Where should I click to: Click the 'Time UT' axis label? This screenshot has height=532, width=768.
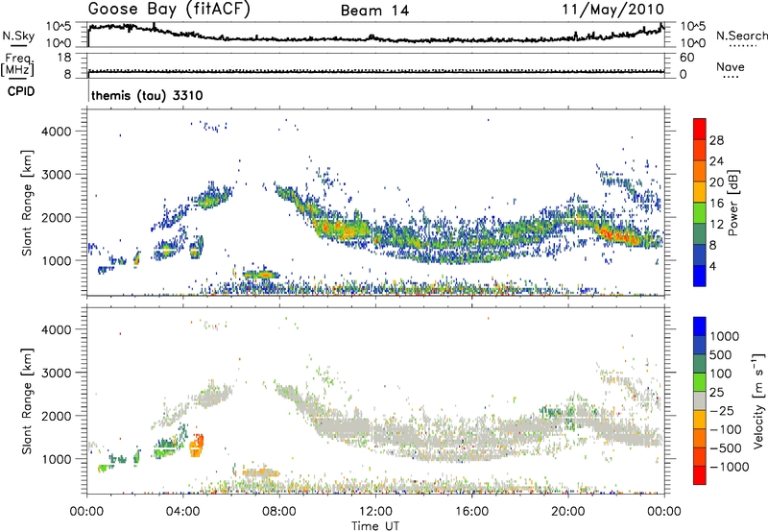pos(375,525)
